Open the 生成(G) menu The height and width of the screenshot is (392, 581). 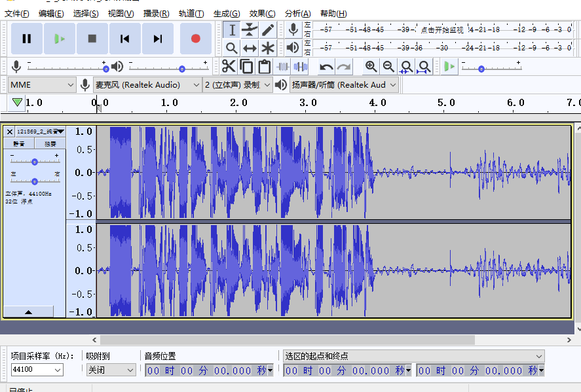pyautogui.click(x=227, y=14)
